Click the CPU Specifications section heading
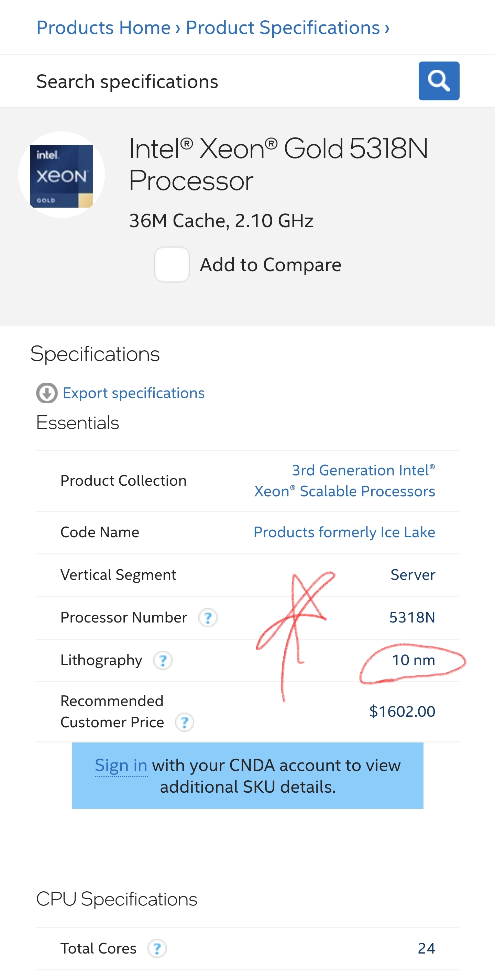495x980 pixels. pyautogui.click(x=117, y=900)
